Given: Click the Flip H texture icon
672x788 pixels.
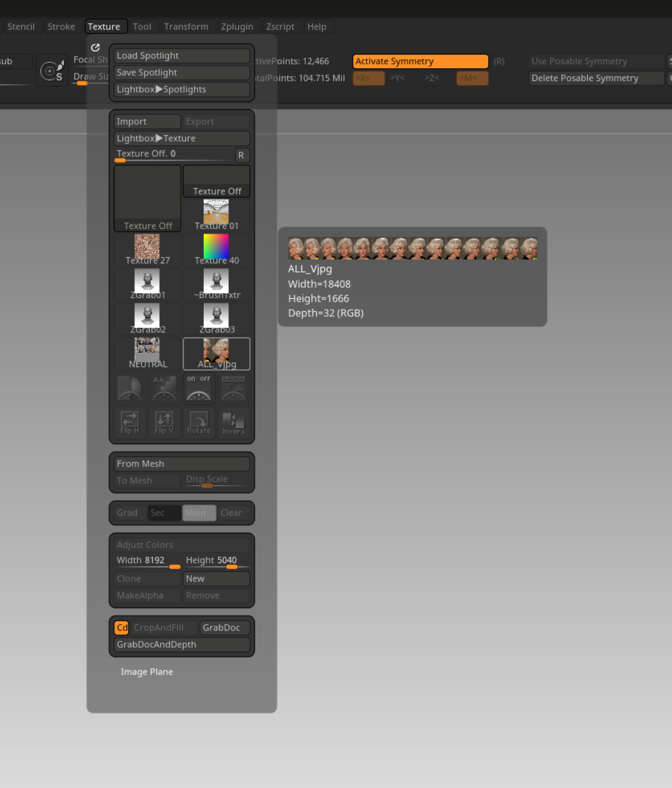Looking at the screenshot, I should [x=130, y=423].
